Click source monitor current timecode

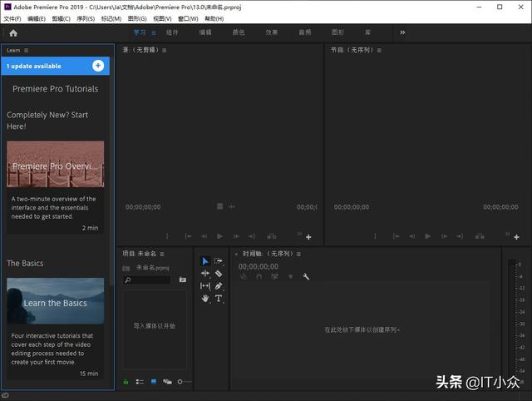click(x=143, y=207)
